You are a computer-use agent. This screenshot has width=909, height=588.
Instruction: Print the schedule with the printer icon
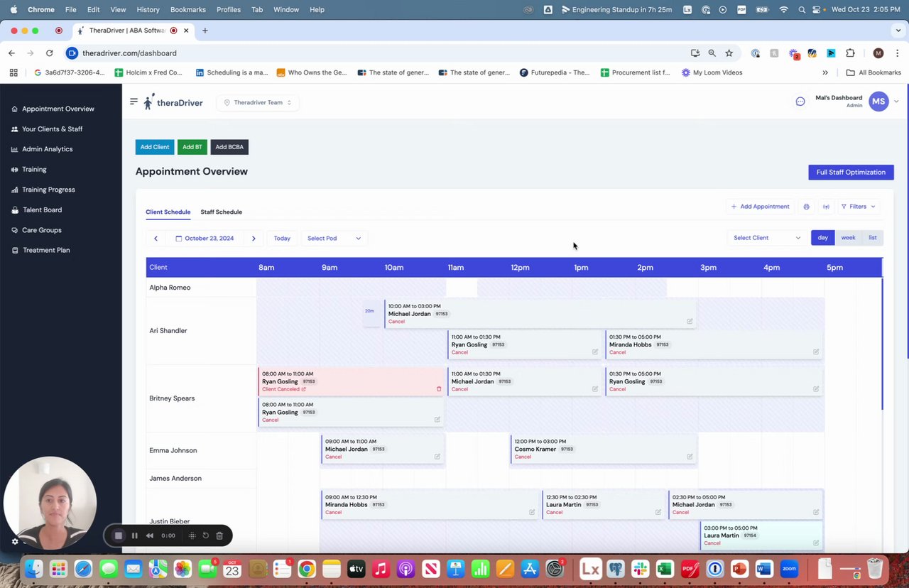tap(806, 207)
